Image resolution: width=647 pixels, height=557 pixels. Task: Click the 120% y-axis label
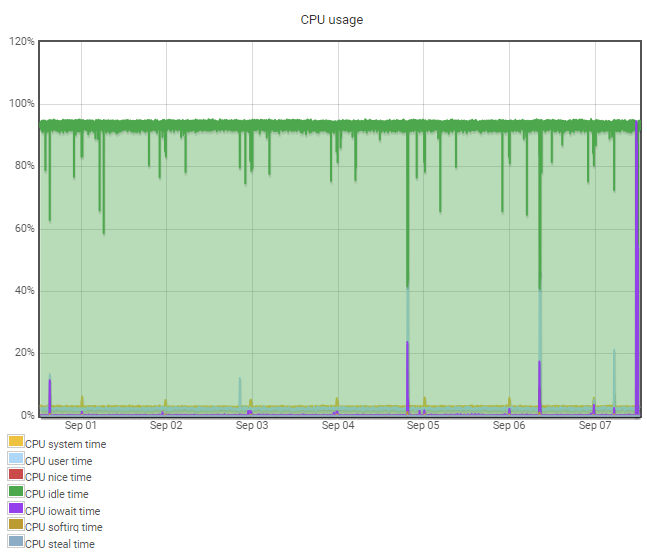(21, 41)
